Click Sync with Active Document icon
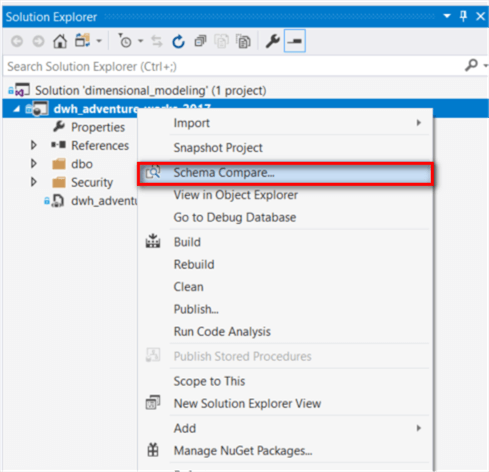Screen dimensions: 489x472 [x=157, y=42]
